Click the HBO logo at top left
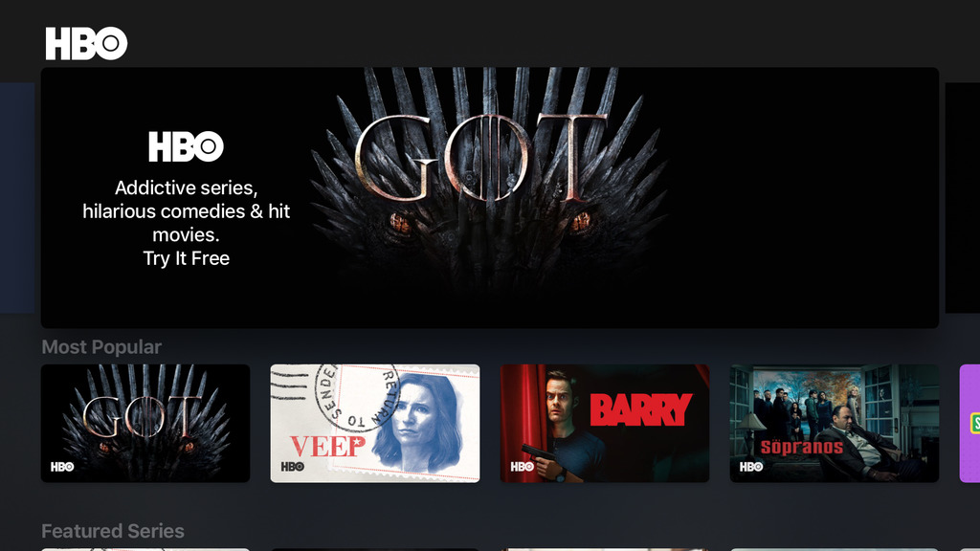 [x=86, y=43]
